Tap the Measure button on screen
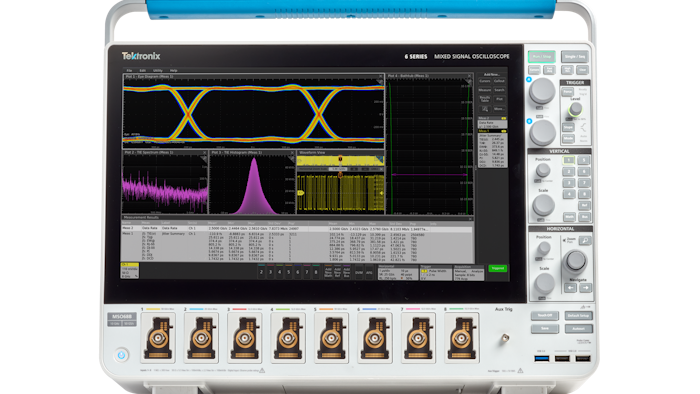Viewport: 700px width, 394px height. [x=485, y=90]
